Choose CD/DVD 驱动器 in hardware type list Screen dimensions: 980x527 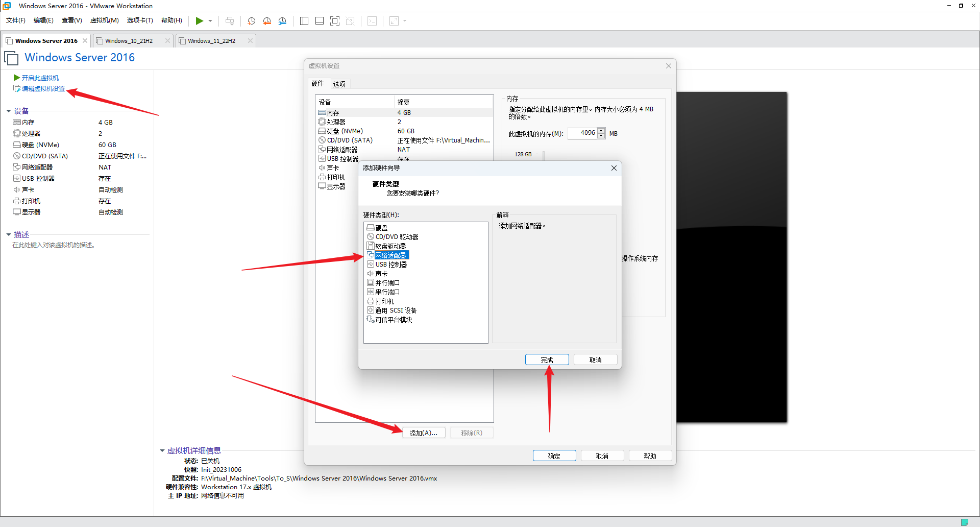click(x=393, y=237)
